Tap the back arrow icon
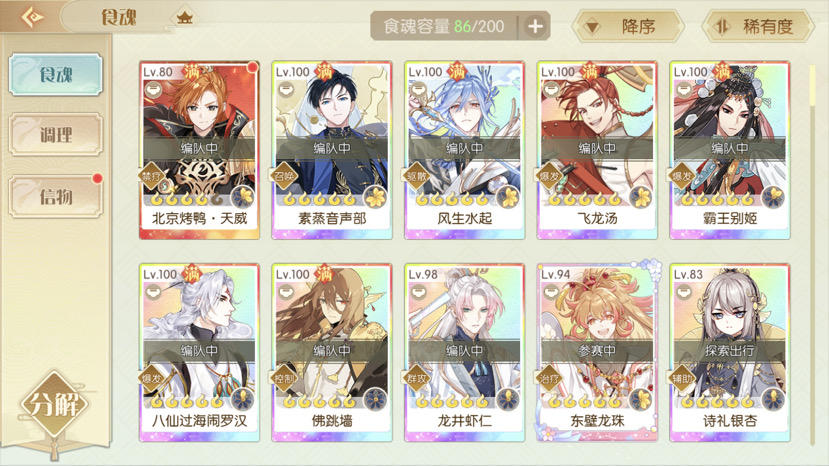 32,17
